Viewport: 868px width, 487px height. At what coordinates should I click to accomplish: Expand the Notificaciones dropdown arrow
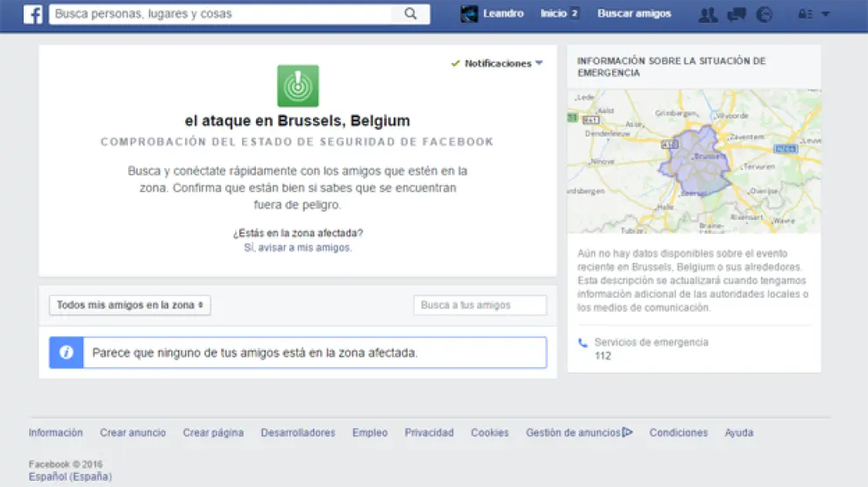(539, 63)
